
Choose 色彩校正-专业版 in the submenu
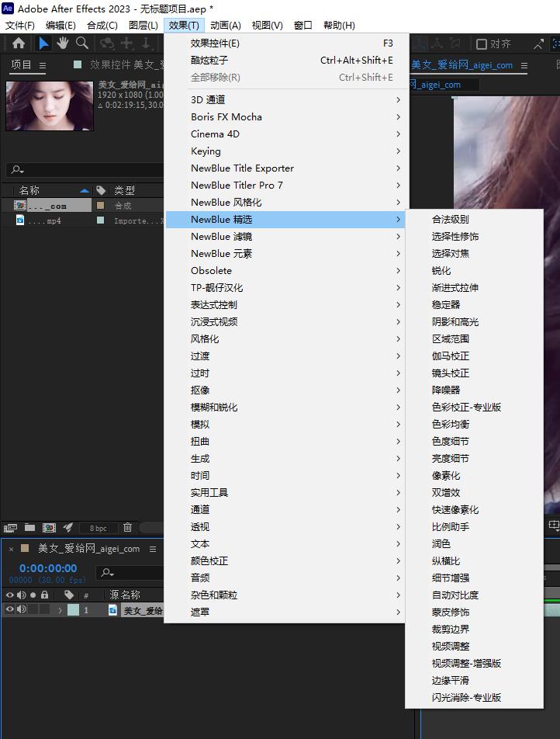[x=474, y=407]
